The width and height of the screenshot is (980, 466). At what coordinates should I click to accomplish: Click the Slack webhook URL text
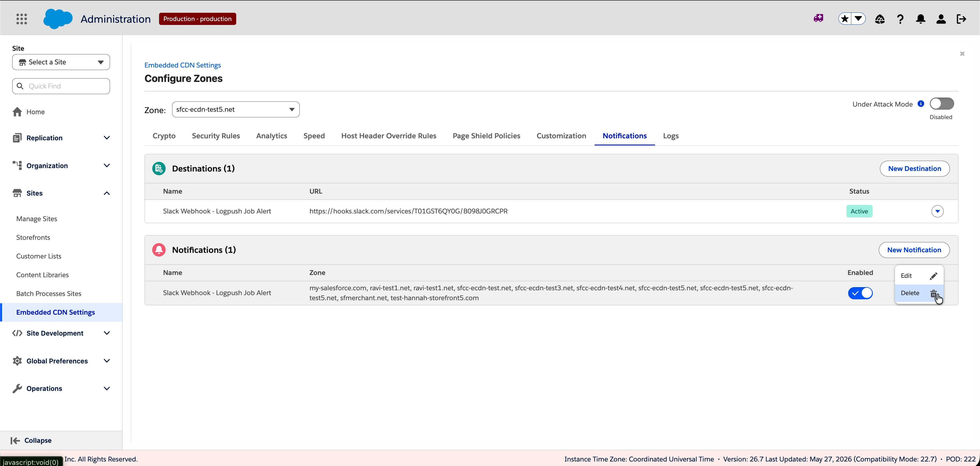(x=408, y=211)
